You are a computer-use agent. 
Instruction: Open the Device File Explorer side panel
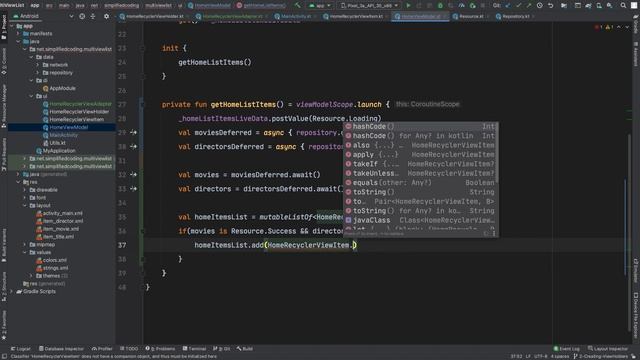636,315
